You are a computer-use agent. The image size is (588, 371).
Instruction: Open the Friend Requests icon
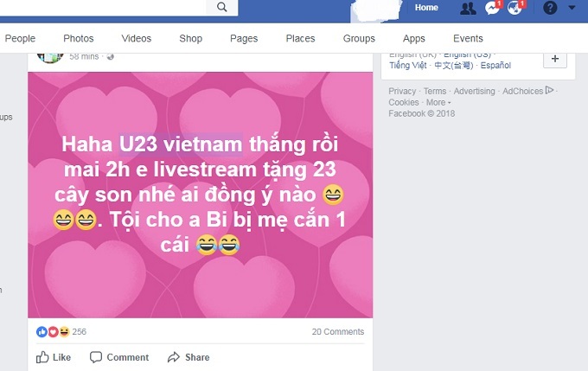pyautogui.click(x=468, y=8)
